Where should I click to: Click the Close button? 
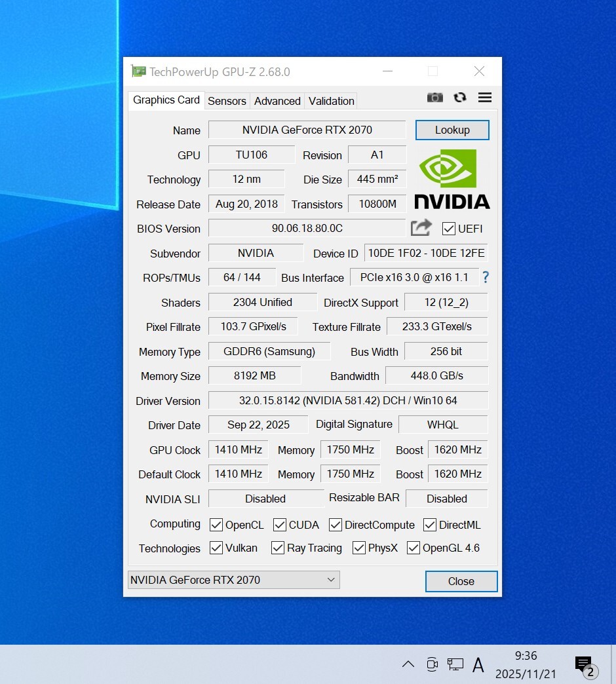coord(461,581)
